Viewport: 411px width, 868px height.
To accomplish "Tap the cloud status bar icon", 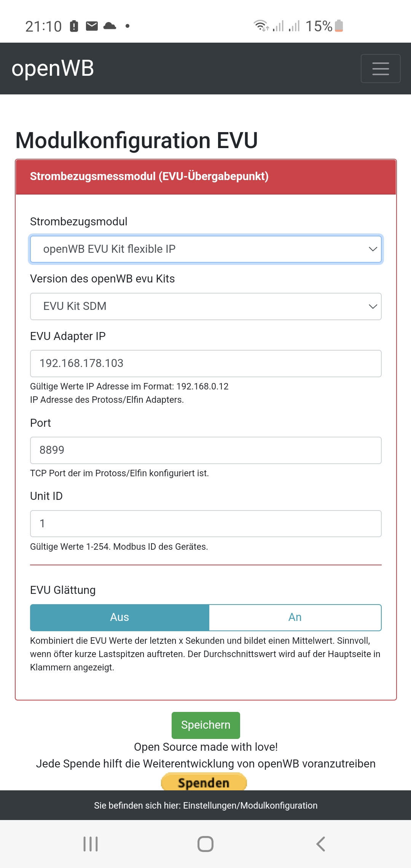I will click(x=110, y=26).
